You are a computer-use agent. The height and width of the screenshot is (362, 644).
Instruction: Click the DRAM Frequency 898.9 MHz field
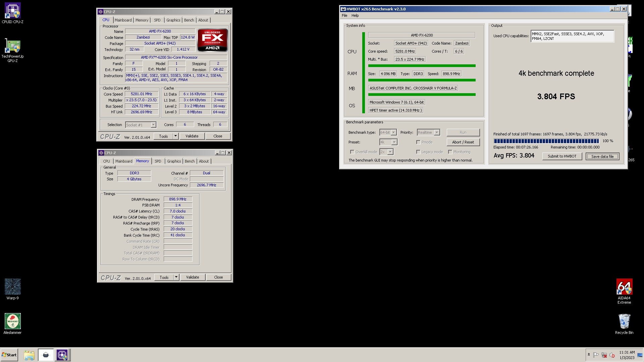pos(178,199)
